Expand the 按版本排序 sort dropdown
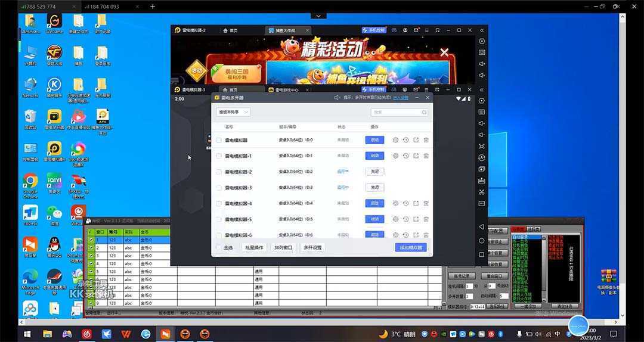 click(x=233, y=112)
